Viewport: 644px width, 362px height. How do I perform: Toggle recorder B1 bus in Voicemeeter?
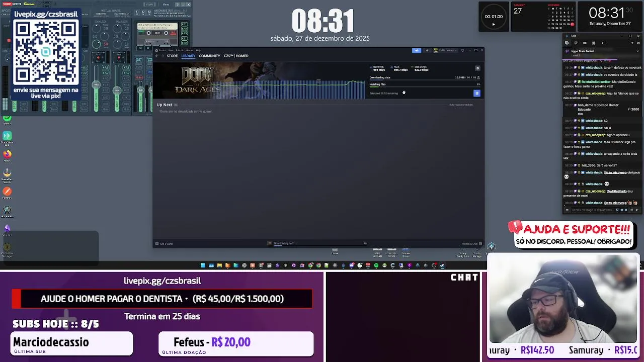pyautogui.click(x=185, y=39)
